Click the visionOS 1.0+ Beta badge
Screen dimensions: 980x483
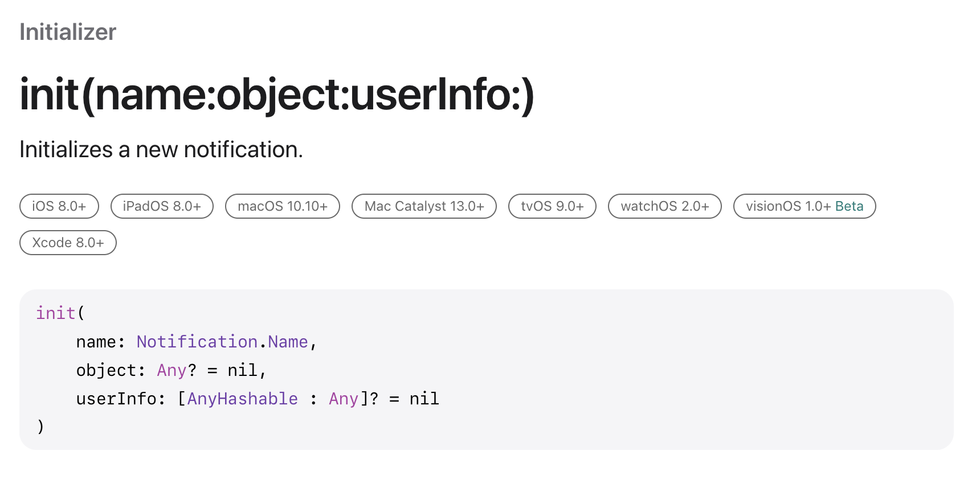(805, 206)
